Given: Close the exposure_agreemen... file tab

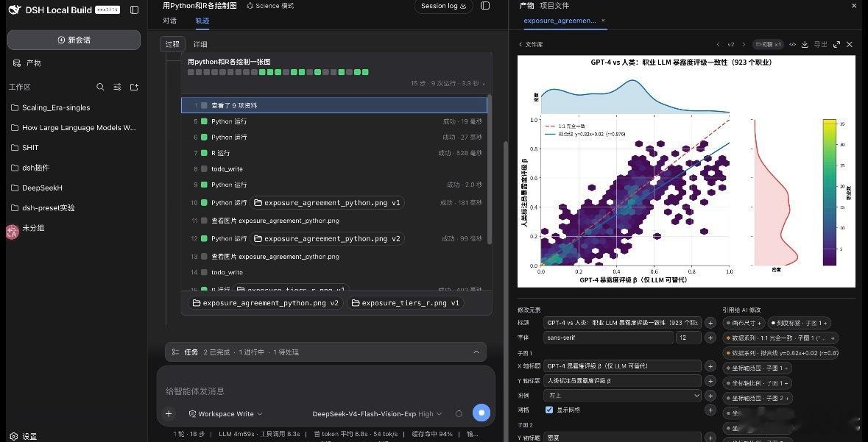Looking at the screenshot, I should pos(604,21).
